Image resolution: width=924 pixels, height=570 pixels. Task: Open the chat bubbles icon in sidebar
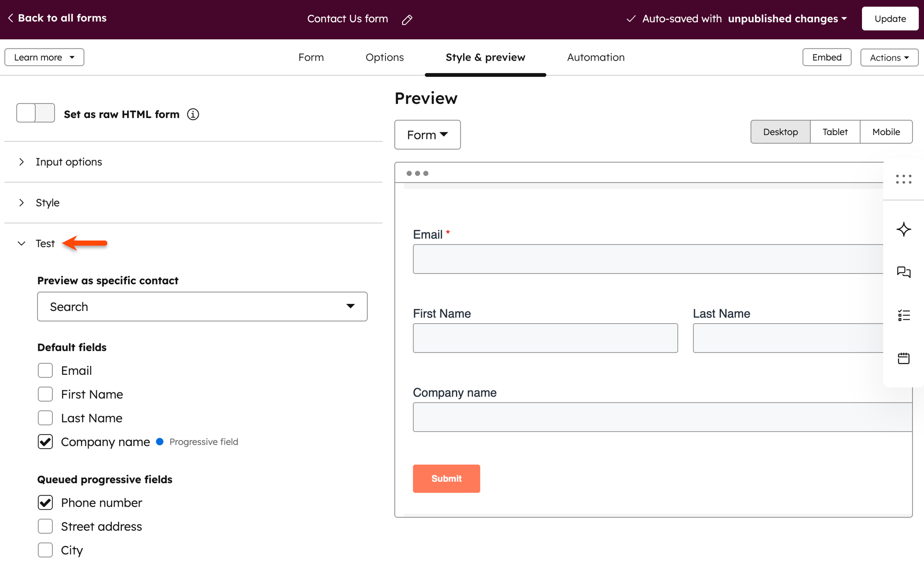(x=904, y=272)
